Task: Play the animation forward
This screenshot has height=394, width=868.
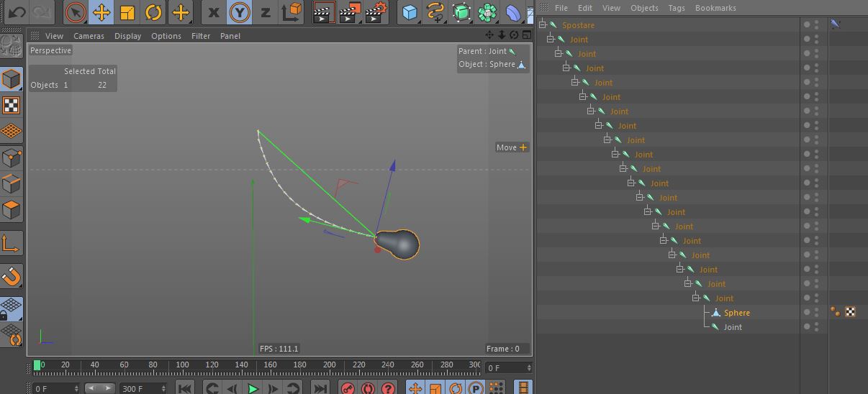Action: [x=253, y=388]
